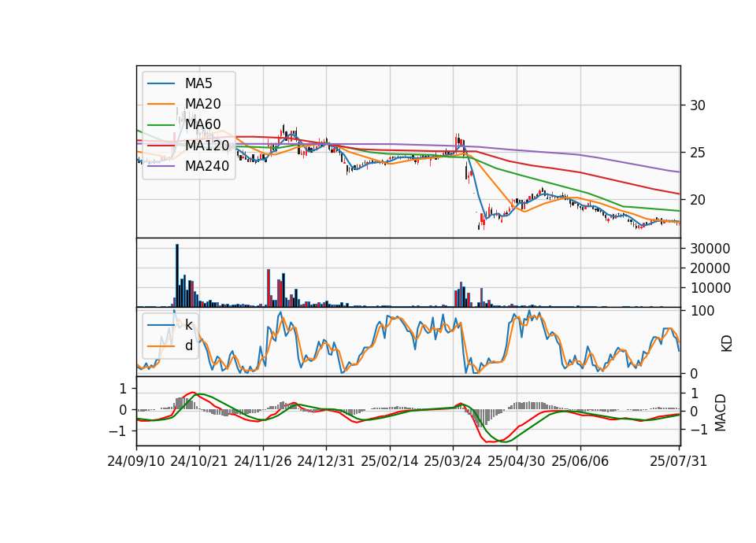Click the MA20 legend label

(x=202, y=104)
